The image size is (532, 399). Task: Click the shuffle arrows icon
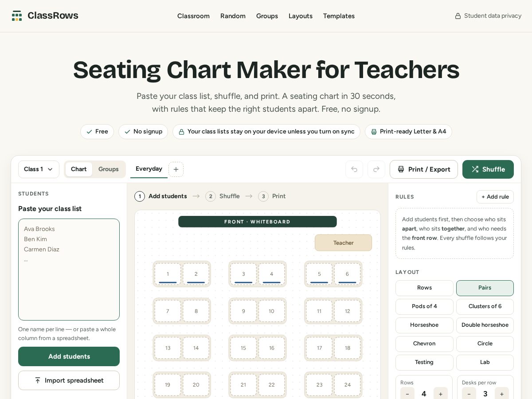click(x=475, y=169)
